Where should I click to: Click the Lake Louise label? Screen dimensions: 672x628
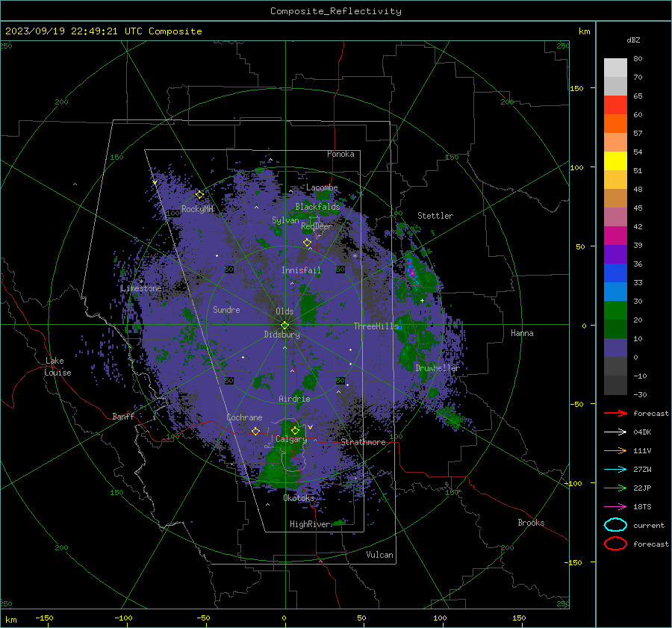coord(57,367)
